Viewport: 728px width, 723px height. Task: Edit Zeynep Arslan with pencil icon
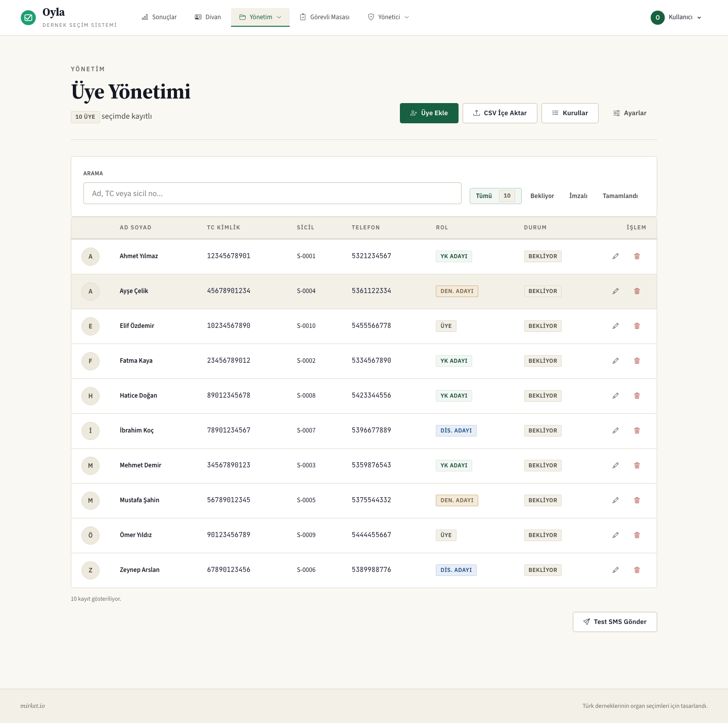click(x=616, y=570)
